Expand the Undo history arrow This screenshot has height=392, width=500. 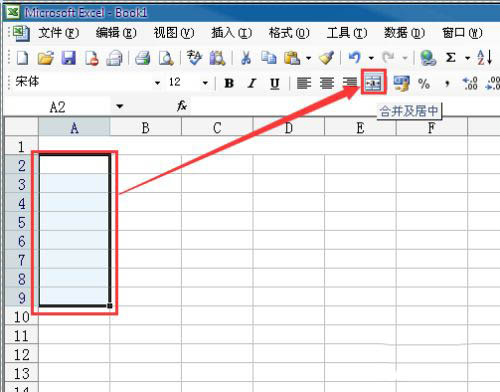[x=371, y=58]
